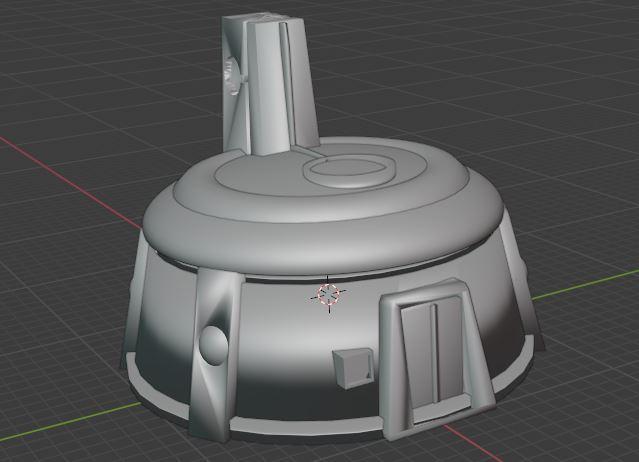Select the tall tower on the roof
Image resolution: width=639 pixels, height=462 pixels.
click(x=269, y=84)
